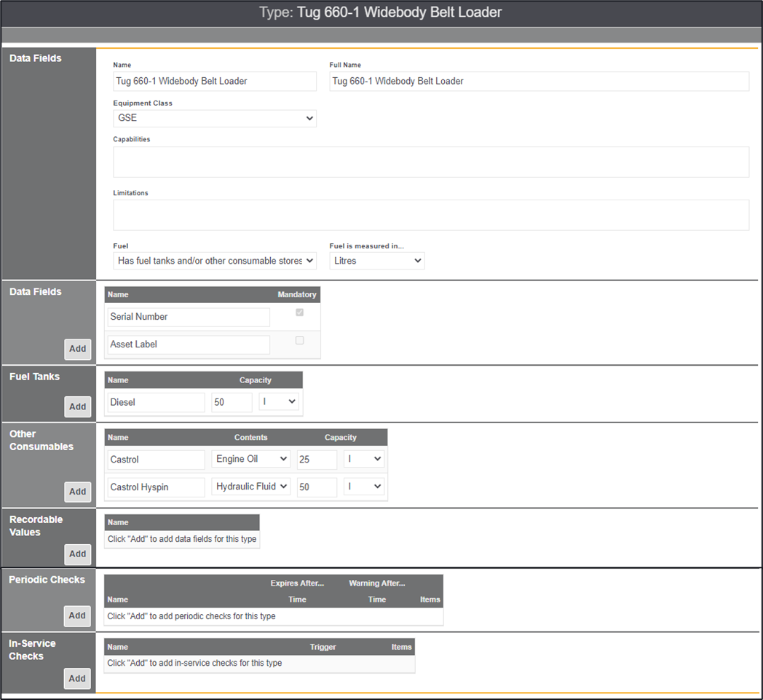Screen dimensions: 763x700
Task: Edit the Full Name field
Action: coord(539,81)
